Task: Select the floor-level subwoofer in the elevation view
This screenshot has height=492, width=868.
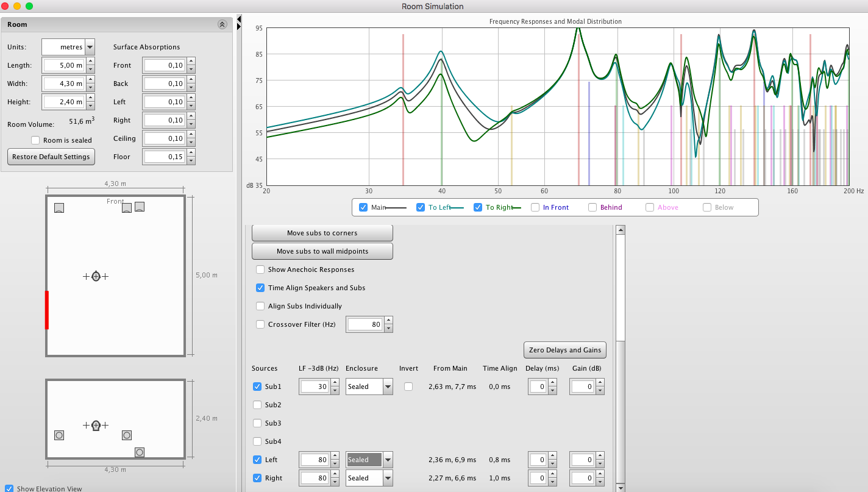Action: [x=140, y=452]
